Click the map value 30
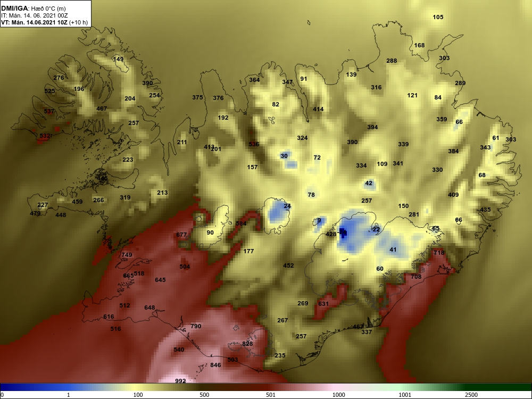The image size is (532, 399). [284, 156]
